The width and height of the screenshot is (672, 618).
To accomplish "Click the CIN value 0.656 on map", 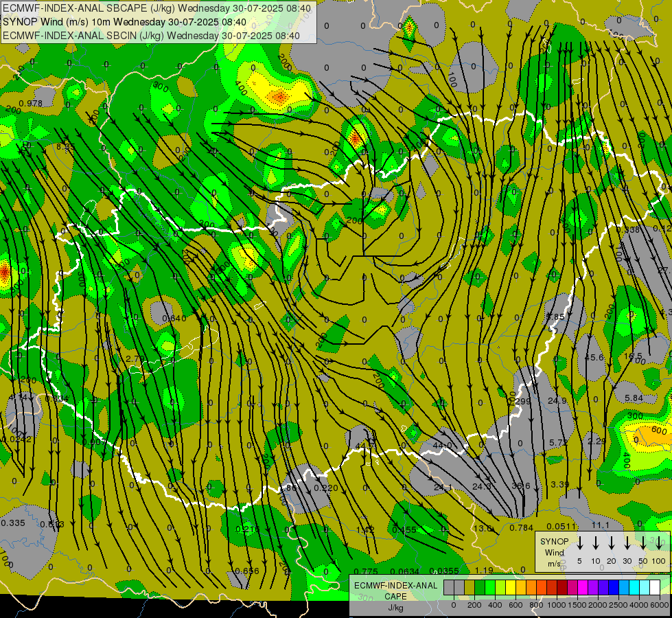I will point(247,571).
